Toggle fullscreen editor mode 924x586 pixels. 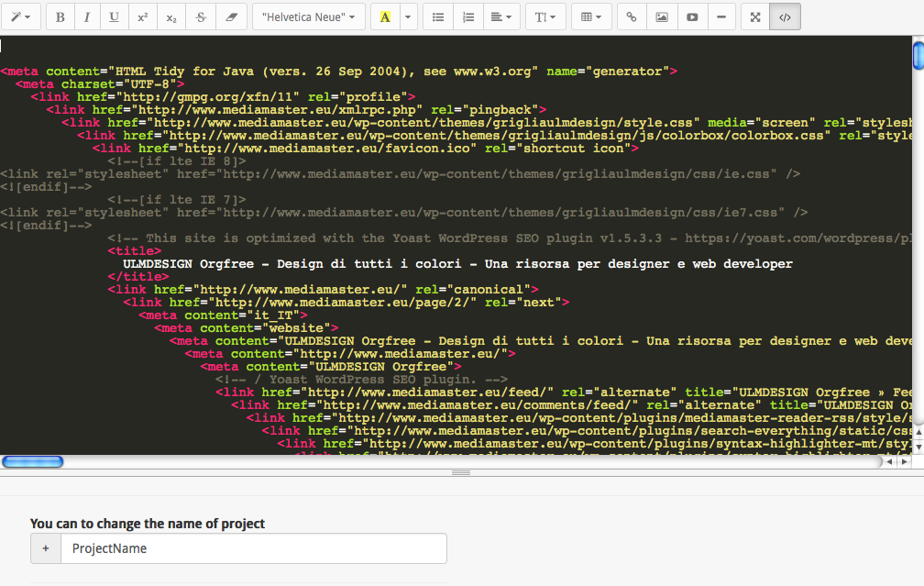[x=755, y=17]
